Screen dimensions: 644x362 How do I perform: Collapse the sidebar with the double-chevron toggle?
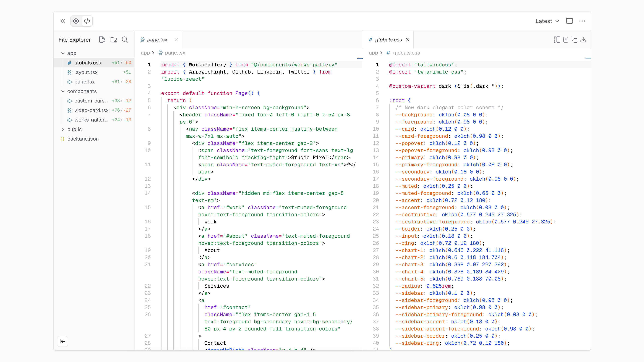click(x=62, y=21)
